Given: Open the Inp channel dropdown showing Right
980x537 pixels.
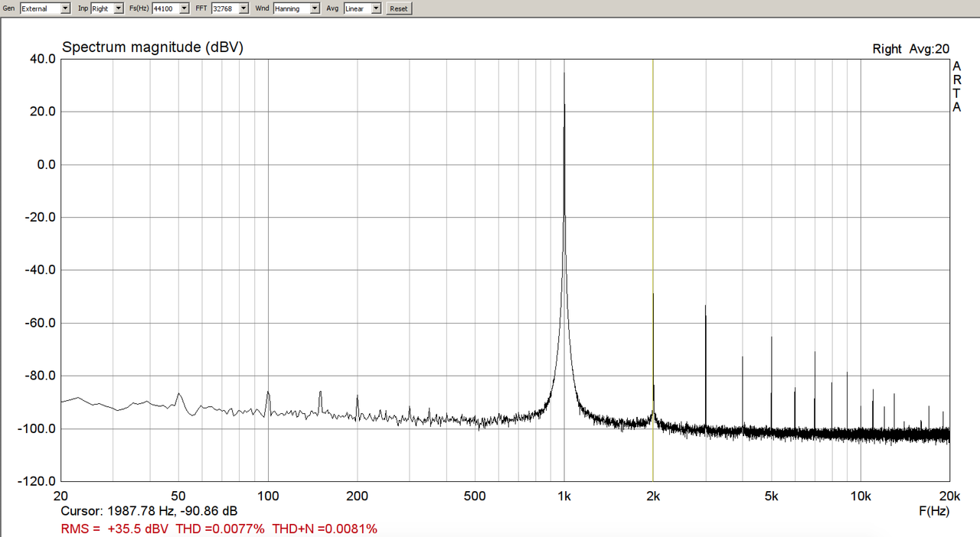Looking at the screenshot, I should (x=106, y=8).
